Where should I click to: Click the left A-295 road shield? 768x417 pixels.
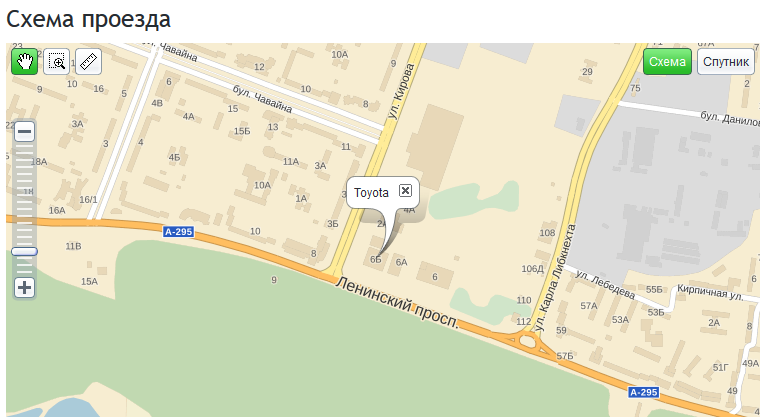pyautogui.click(x=178, y=232)
